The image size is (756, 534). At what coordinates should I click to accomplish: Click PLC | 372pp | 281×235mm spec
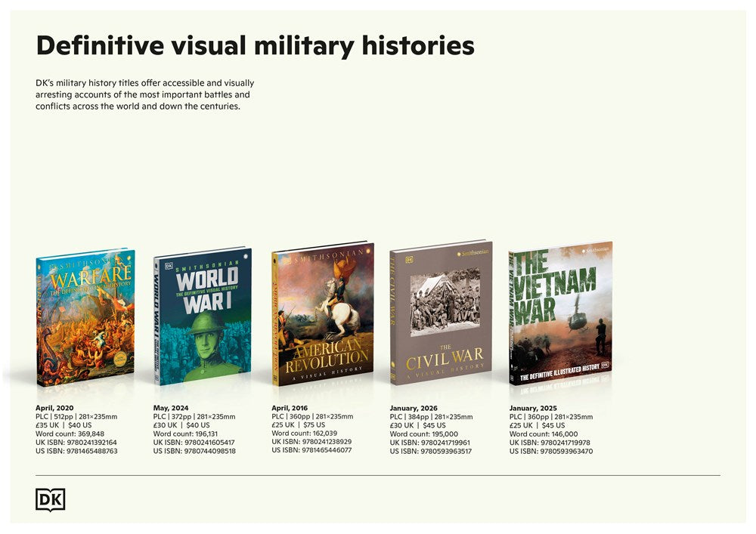point(194,416)
